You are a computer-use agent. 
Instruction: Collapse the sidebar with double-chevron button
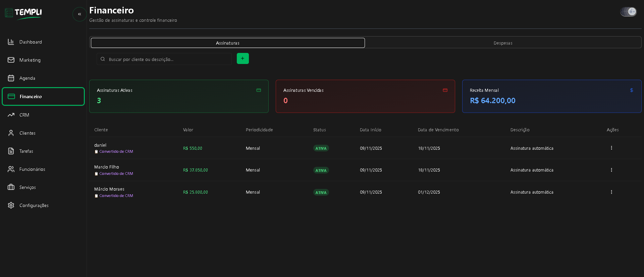[x=79, y=14]
